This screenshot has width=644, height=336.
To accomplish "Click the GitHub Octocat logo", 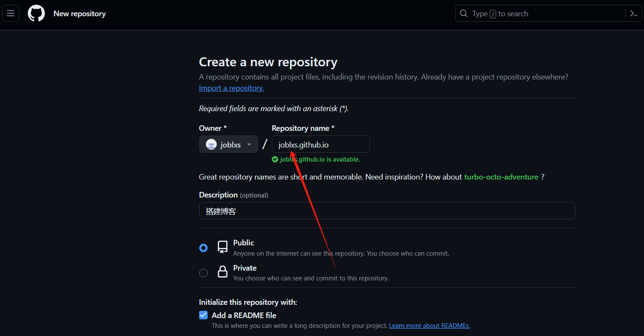I will 36,13.
